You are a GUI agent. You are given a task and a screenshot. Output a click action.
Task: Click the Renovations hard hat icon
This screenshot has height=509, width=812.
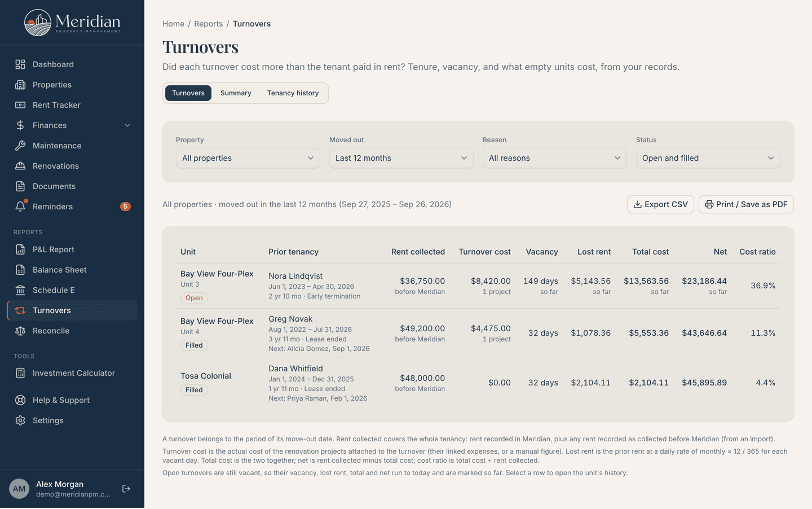pyautogui.click(x=20, y=166)
